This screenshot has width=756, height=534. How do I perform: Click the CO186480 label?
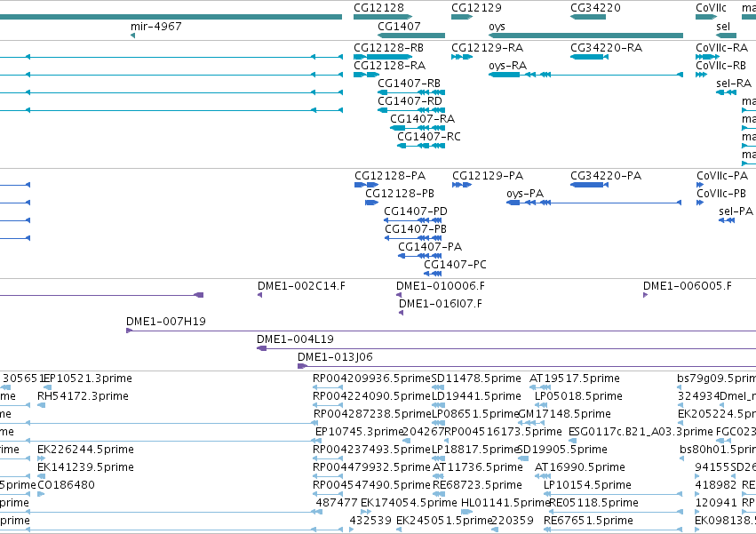tap(66, 485)
